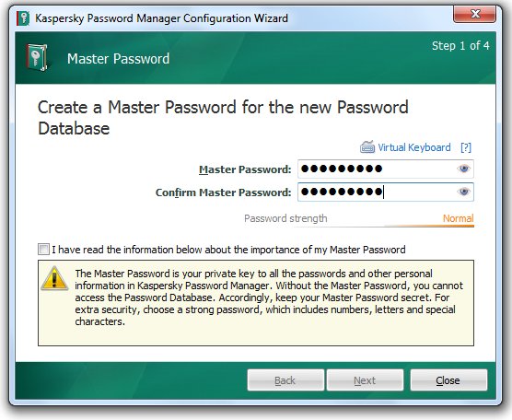Click the Password strength indicator bar
Screen dimensions: 512x420
[x=384, y=226]
